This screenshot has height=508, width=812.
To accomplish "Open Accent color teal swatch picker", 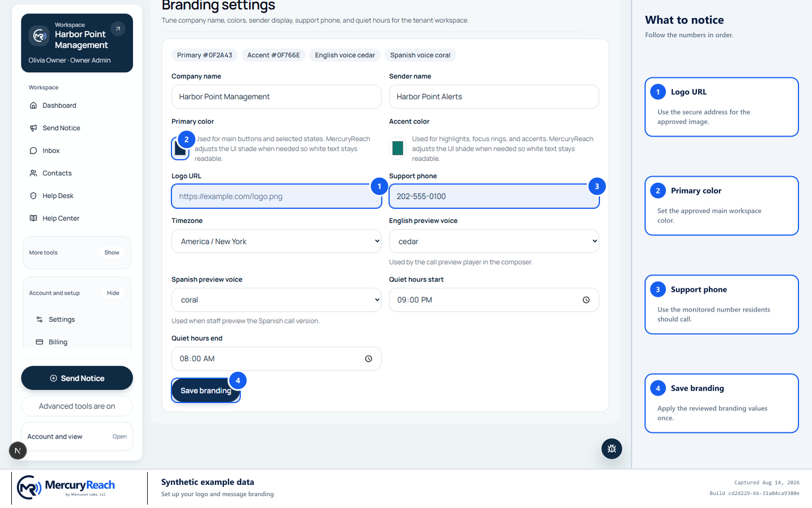I will pos(398,148).
